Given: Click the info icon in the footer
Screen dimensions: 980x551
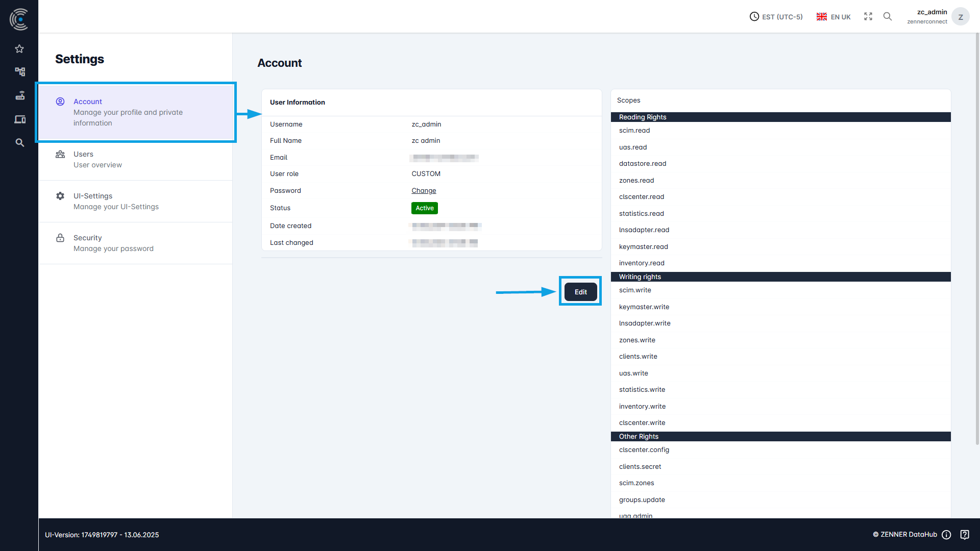Looking at the screenshot, I should [x=946, y=535].
